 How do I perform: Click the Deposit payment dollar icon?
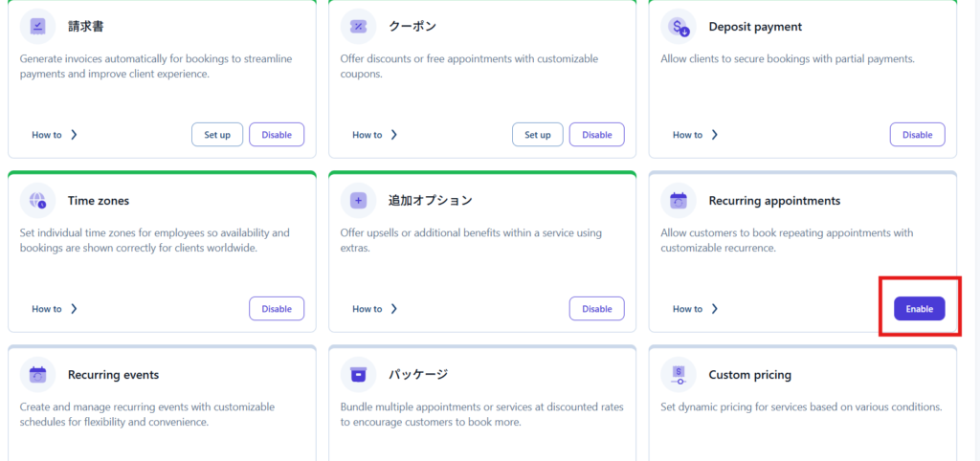pyautogui.click(x=679, y=27)
